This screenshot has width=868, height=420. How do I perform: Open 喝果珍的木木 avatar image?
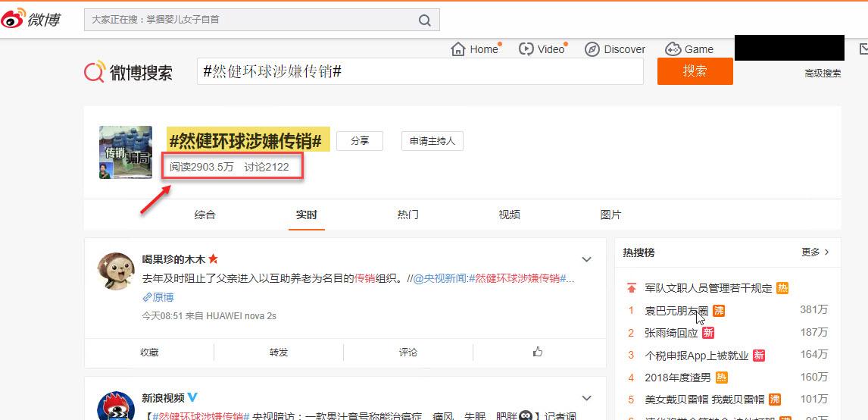coord(116,271)
